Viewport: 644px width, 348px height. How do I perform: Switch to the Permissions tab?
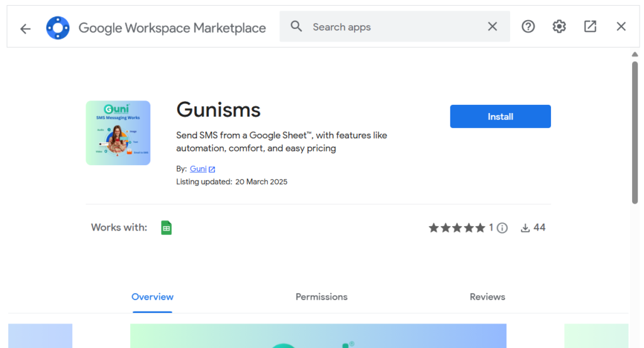click(x=321, y=296)
